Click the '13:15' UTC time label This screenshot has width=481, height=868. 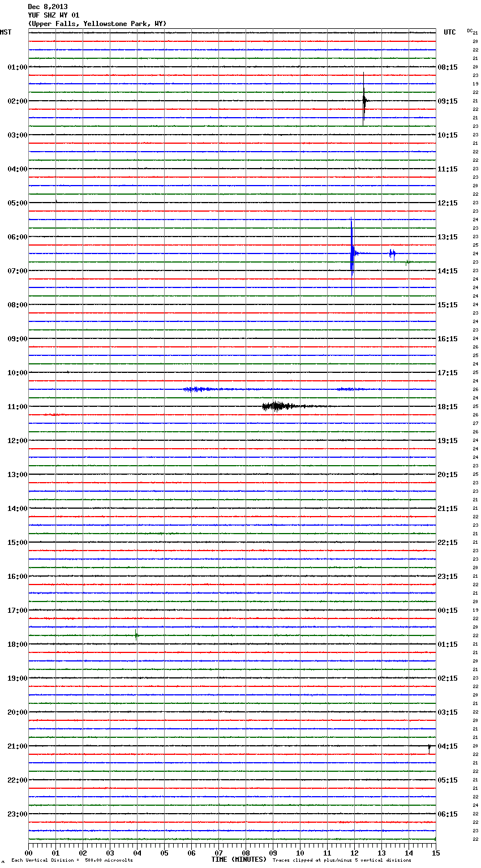click(448, 237)
